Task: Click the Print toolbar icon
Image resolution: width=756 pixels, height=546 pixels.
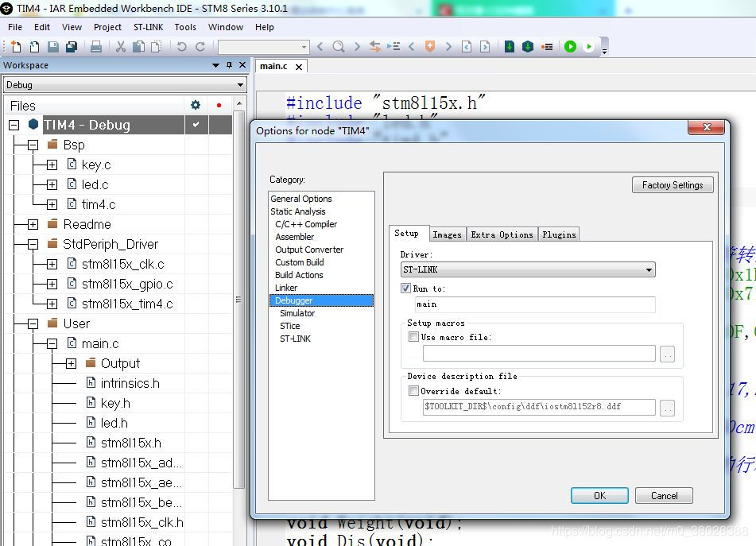Action: point(96,47)
